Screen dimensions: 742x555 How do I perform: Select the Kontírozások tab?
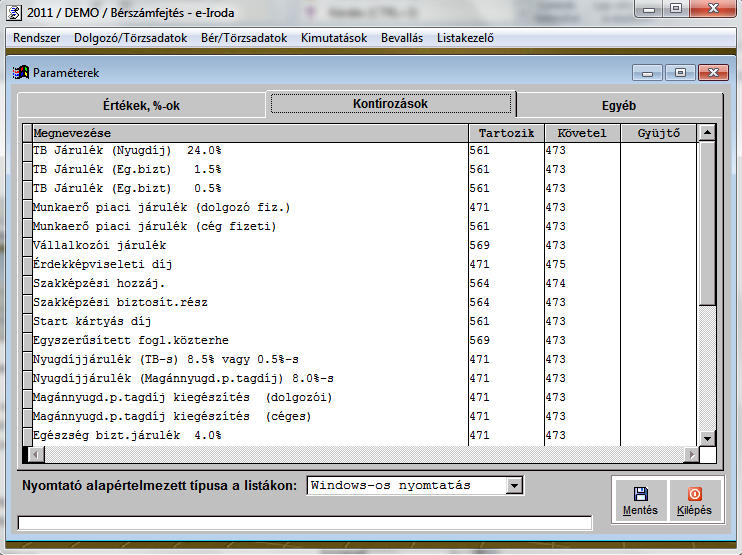pyautogui.click(x=391, y=104)
